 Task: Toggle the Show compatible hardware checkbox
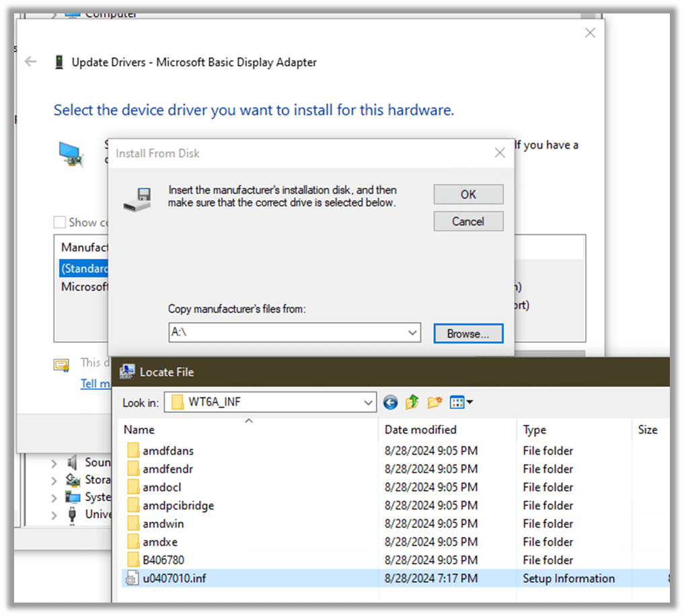(x=60, y=223)
